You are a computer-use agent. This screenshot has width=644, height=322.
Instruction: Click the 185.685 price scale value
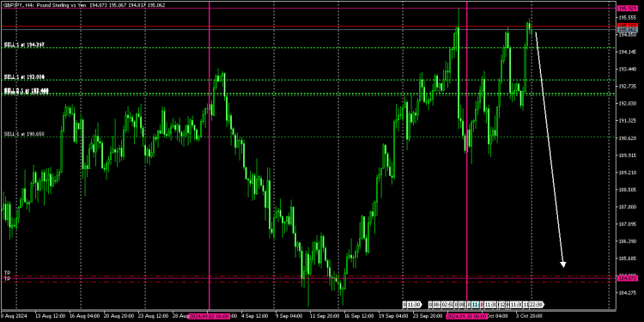click(x=627, y=258)
